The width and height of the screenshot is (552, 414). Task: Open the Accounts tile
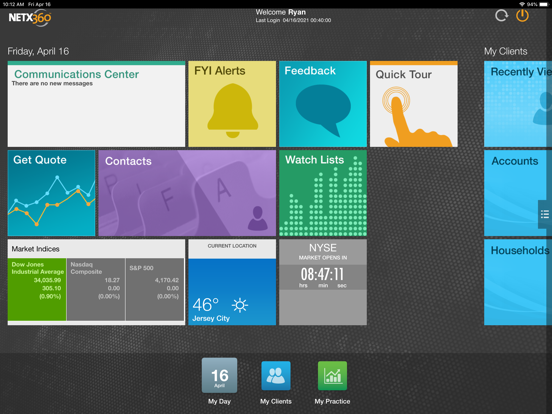[518, 193]
